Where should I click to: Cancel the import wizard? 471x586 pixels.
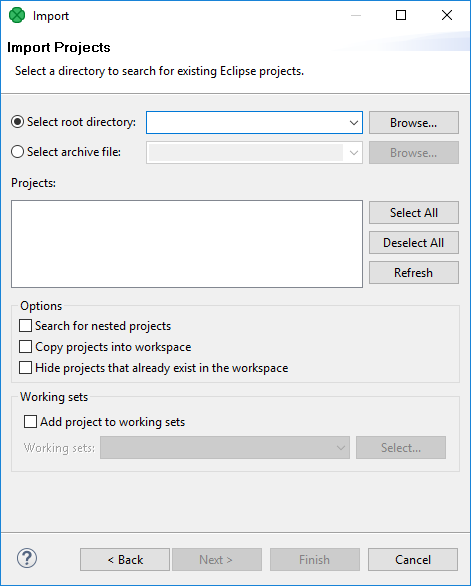coord(413,559)
